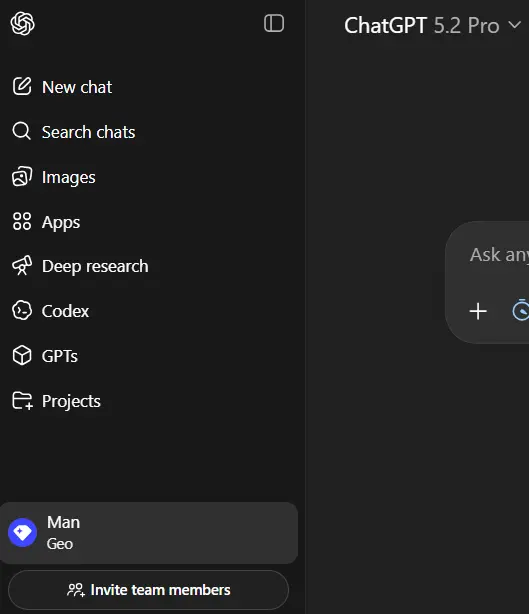Click the blue diamond workspace avatar
The width and height of the screenshot is (529, 614).
pyautogui.click(x=22, y=533)
